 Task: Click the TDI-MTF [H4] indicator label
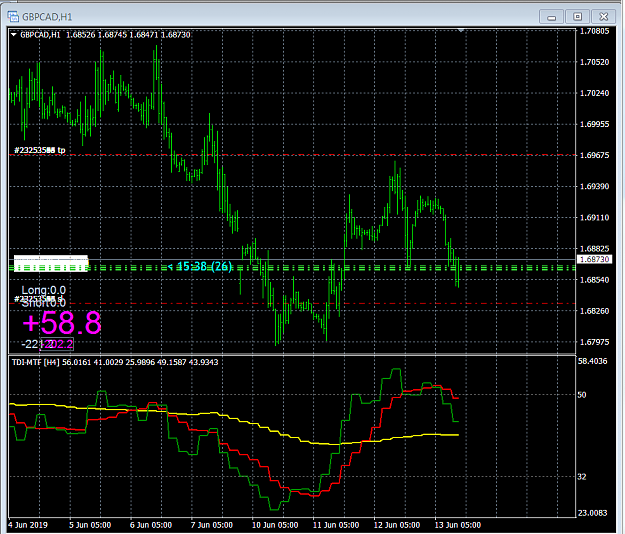tap(35, 362)
